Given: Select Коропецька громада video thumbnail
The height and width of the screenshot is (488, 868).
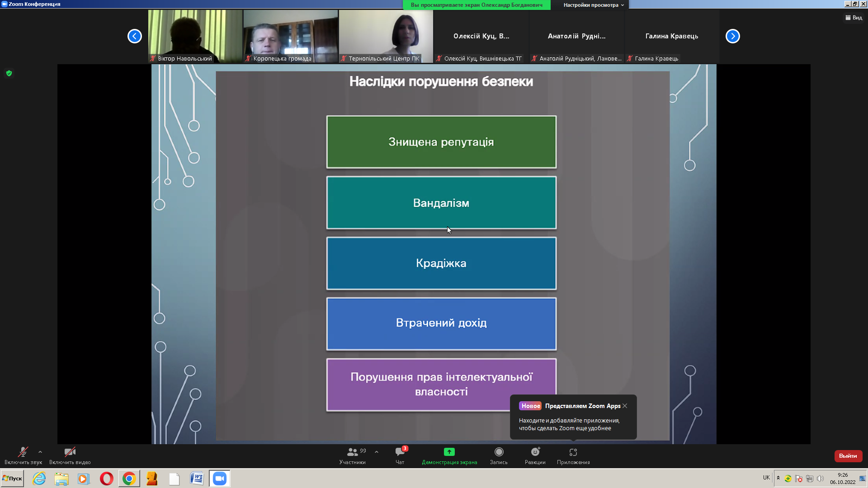Looking at the screenshot, I should click(291, 36).
